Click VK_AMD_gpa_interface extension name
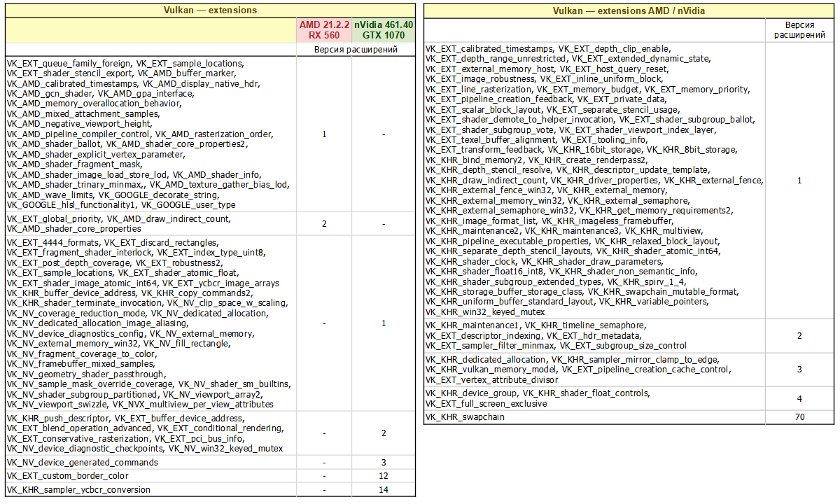The image size is (840, 504). click(146, 94)
